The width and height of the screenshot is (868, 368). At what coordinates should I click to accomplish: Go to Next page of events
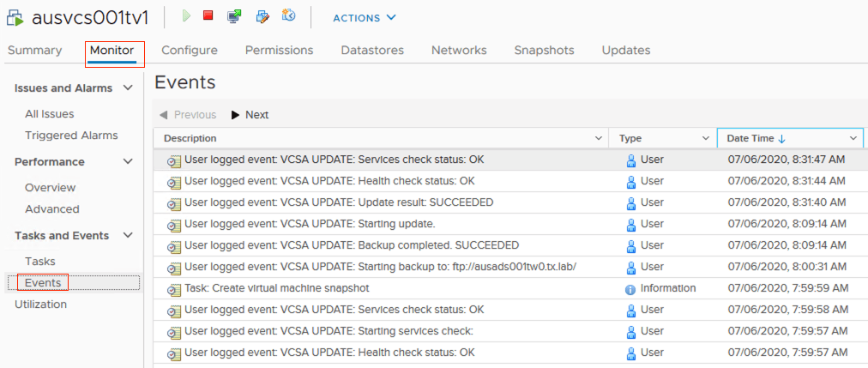coord(250,115)
